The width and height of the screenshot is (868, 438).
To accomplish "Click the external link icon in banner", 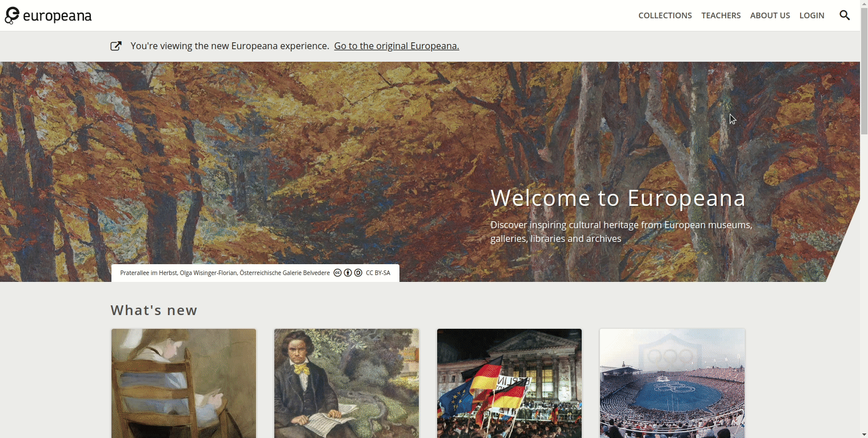I will coord(116,46).
